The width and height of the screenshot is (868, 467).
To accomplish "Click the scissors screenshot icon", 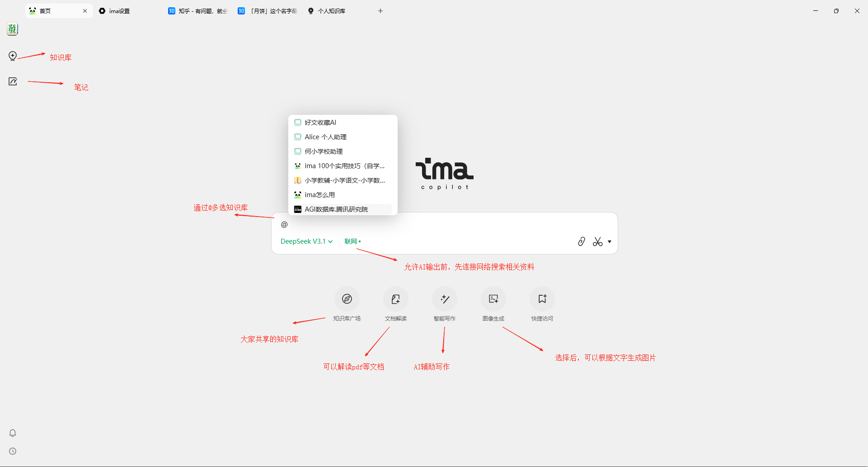I will (597, 242).
